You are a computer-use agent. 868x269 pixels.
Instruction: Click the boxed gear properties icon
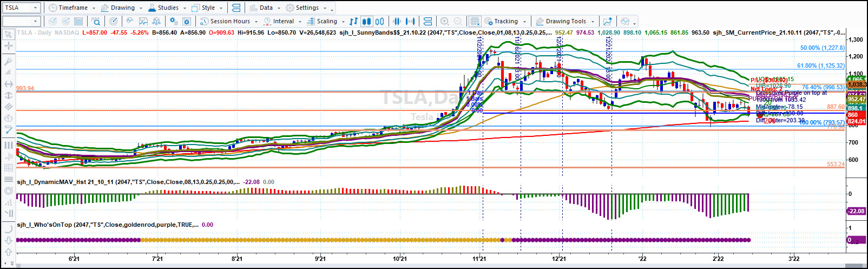tap(187, 21)
